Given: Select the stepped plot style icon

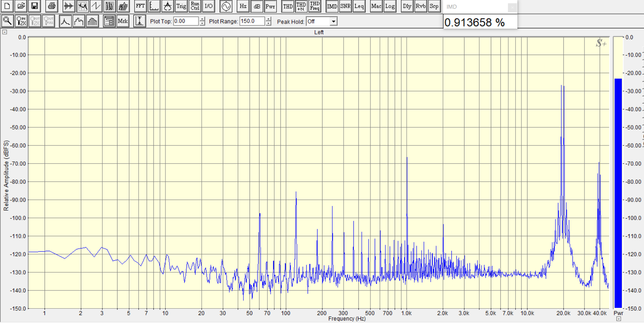Looking at the screenshot, I should click(79, 21).
